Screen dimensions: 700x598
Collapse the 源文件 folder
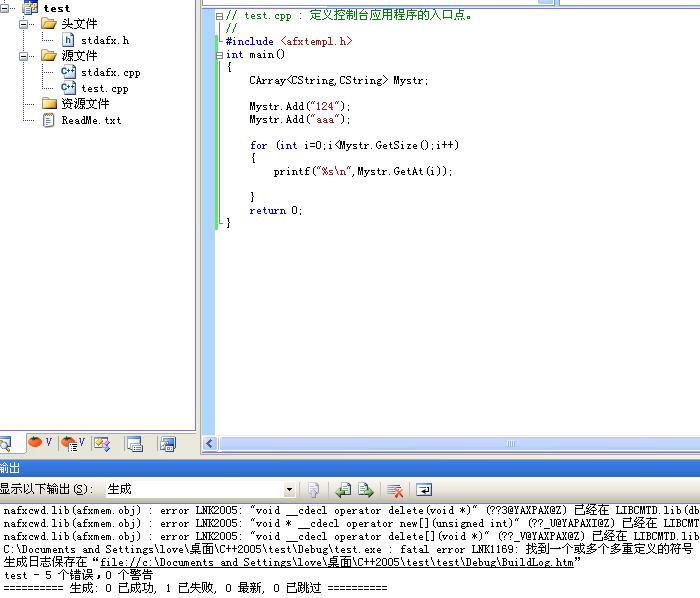[x=23, y=56]
